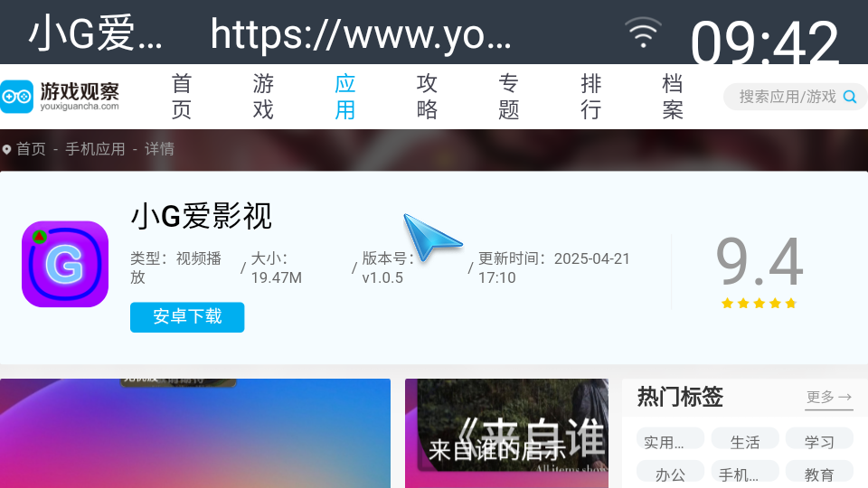Click the Wi-Fi status icon
Screen dimensions: 868x488
pyautogui.click(x=643, y=33)
